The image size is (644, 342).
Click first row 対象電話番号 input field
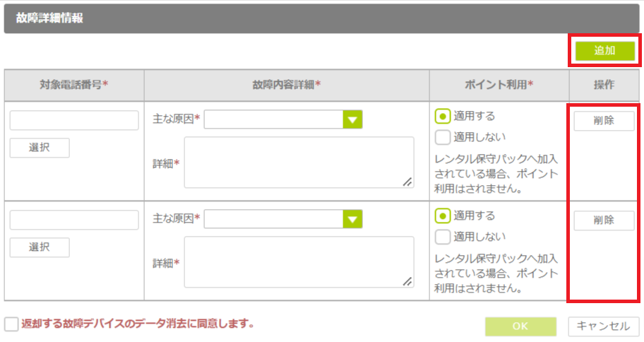(74, 121)
